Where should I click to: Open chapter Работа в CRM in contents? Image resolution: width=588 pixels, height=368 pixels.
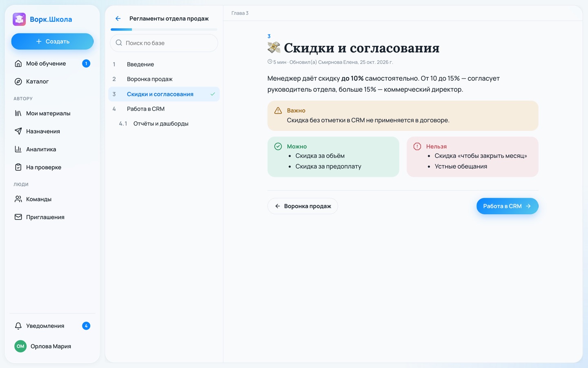point(164,109)
